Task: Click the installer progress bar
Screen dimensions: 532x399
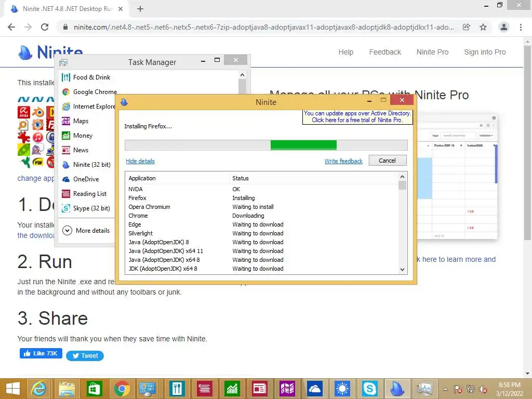Action: (266, 145)
